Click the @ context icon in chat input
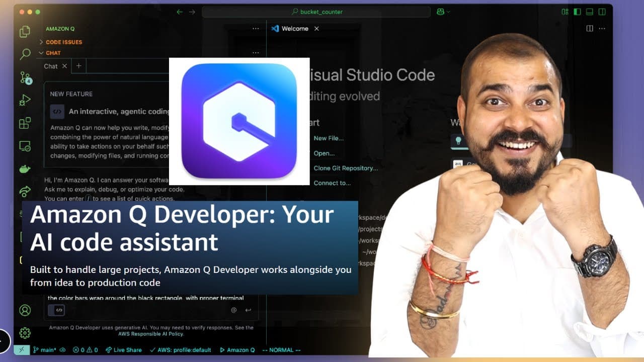This screenshot has width=644, height=362. [234, 310]
